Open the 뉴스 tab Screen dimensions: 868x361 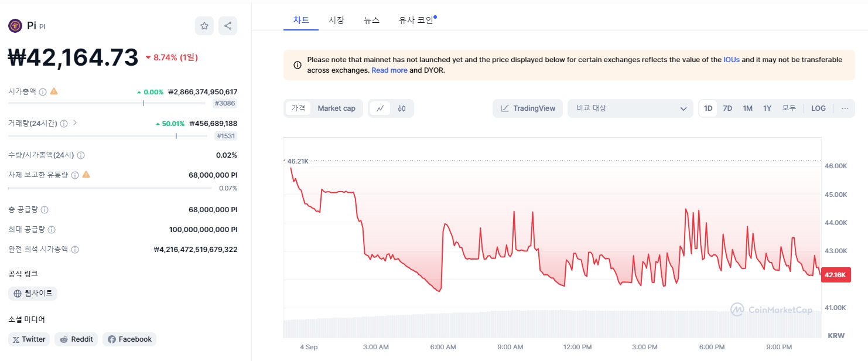click(x=371, y=20)
